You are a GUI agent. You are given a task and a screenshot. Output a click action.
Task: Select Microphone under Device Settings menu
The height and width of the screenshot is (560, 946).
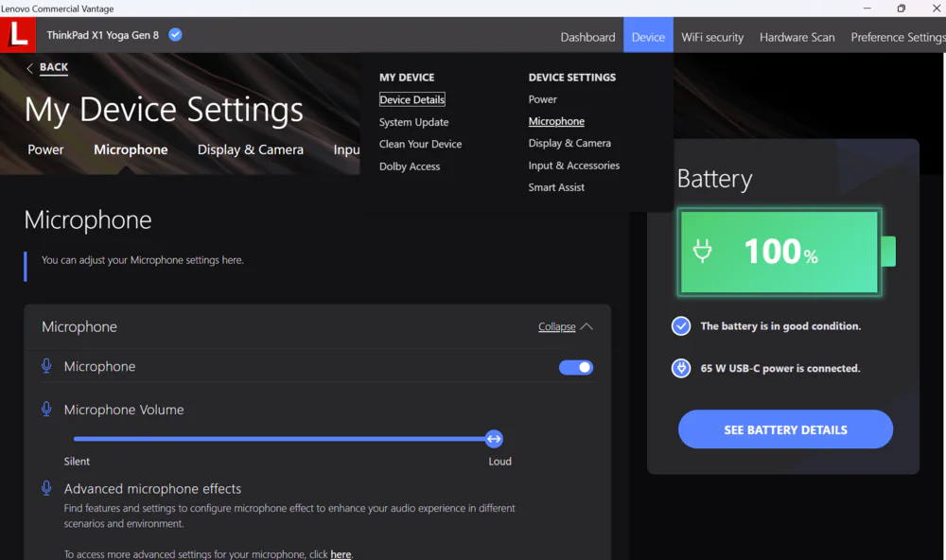pyautogui.click(x=556, y=121)
